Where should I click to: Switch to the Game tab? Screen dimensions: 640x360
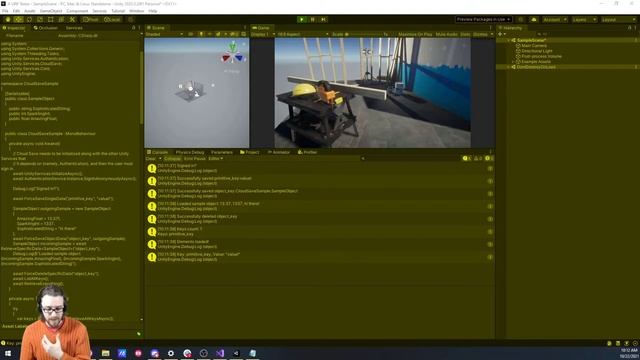pyautogui.click(x=261, y=28)
